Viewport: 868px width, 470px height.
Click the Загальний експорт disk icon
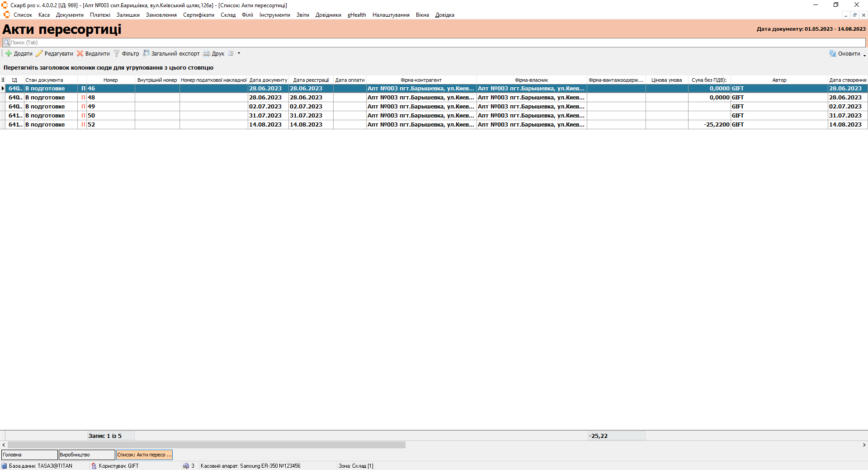pyautogui.click(x=146, y=53)
